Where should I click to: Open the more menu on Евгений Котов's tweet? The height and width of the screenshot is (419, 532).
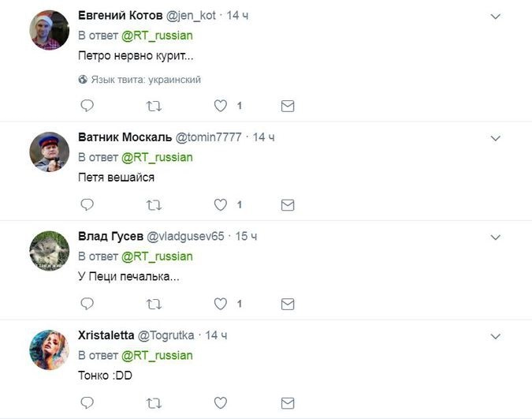(x=496, y=17)
